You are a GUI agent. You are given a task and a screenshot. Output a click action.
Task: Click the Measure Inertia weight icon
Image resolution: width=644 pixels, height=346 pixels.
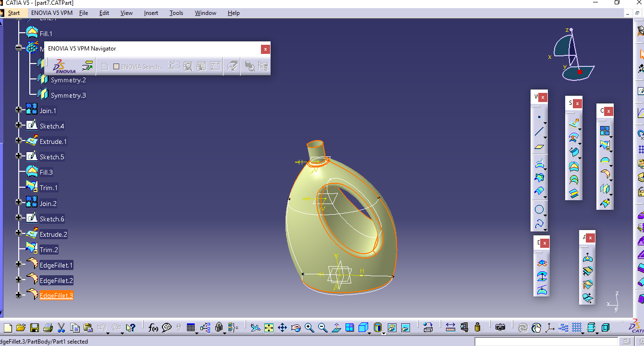(x=477, y=328)
